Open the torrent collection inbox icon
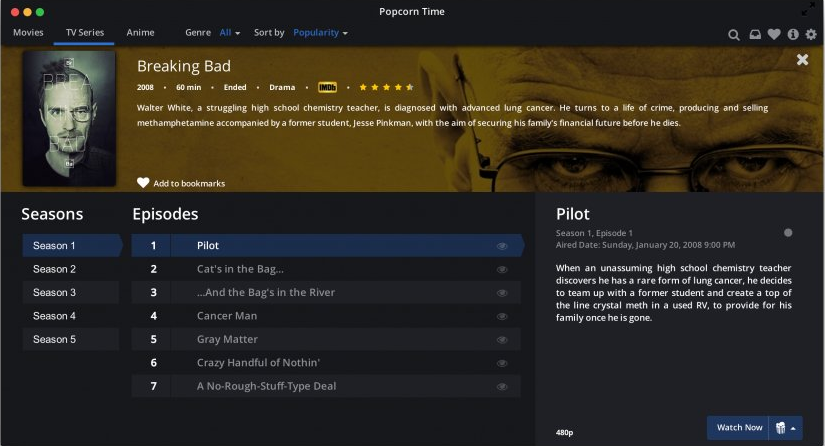 [x=755, y=35]
